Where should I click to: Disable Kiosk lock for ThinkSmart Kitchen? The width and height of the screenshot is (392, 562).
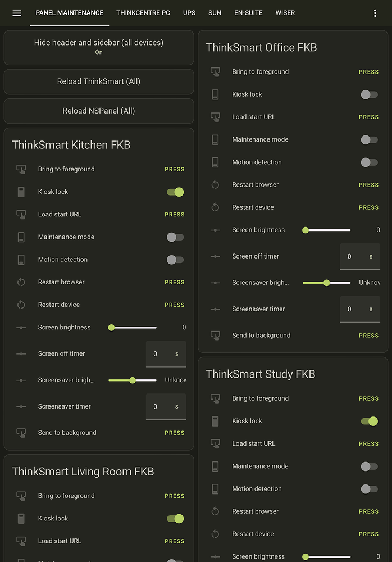coord(175,191)
